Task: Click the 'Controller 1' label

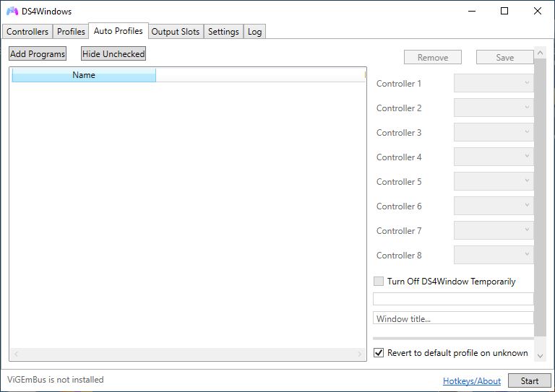Action: click(399, 84)
